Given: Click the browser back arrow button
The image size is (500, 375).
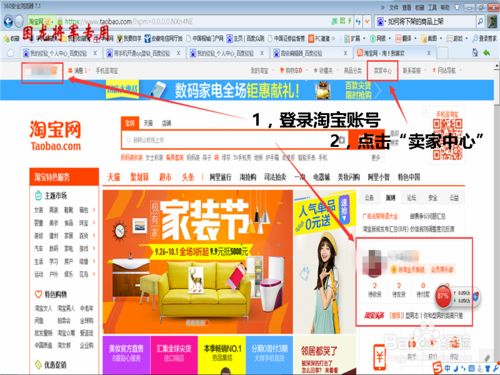Looking at the screenshot, I should click(8, 22).
